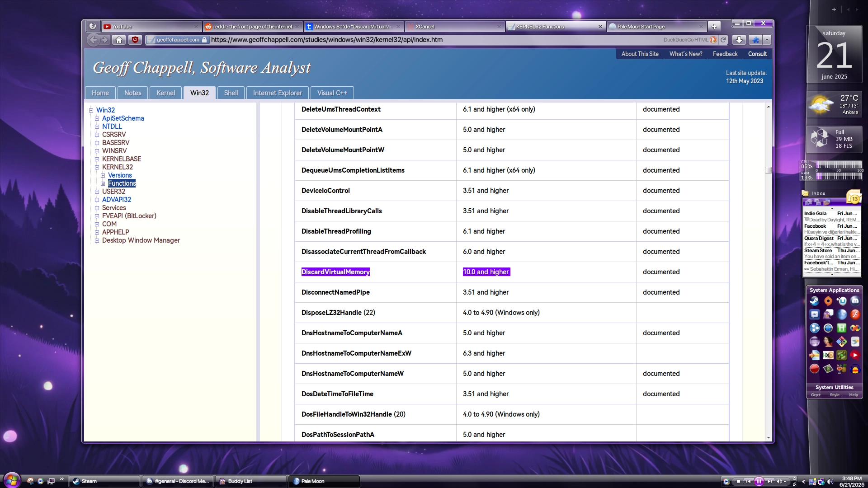
Task: Switch to the YouTube tab
Action: click(151, 27)
